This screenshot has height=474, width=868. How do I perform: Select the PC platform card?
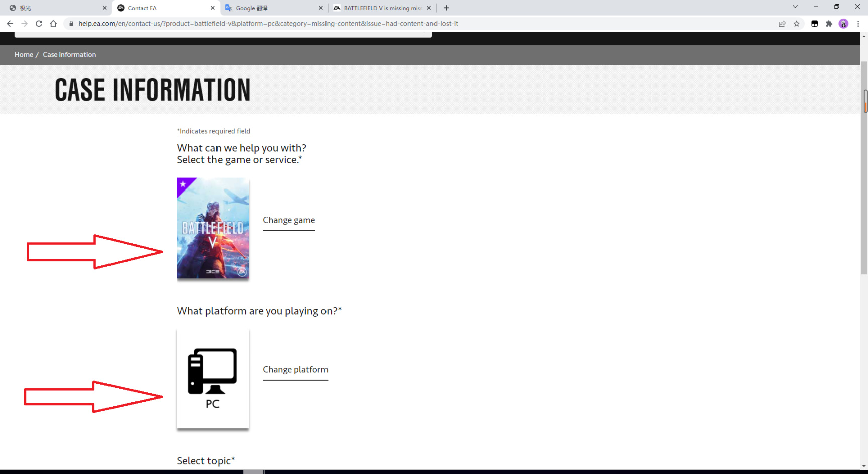click(x=213, y=378)
